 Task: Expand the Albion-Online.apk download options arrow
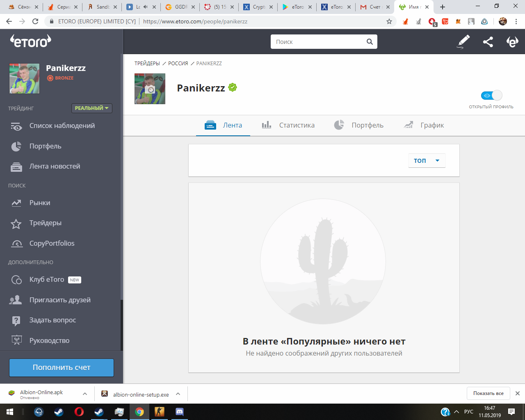85,394
